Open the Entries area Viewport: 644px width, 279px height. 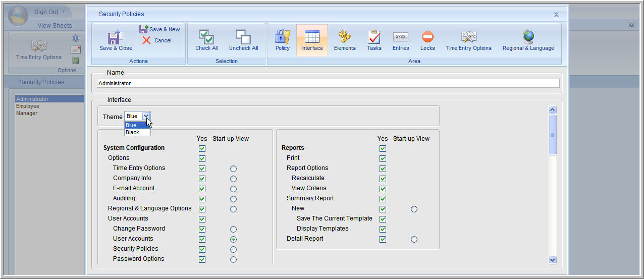tap(401, 40)
